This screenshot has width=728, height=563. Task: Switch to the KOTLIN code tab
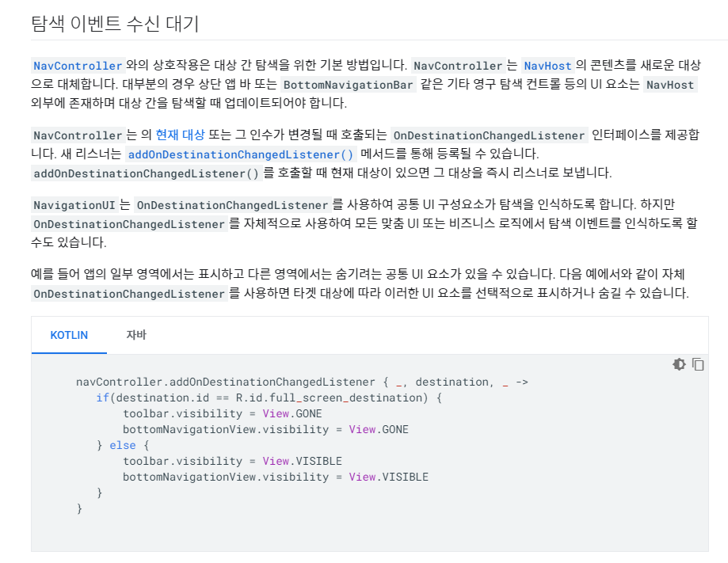tap(69, 335)
